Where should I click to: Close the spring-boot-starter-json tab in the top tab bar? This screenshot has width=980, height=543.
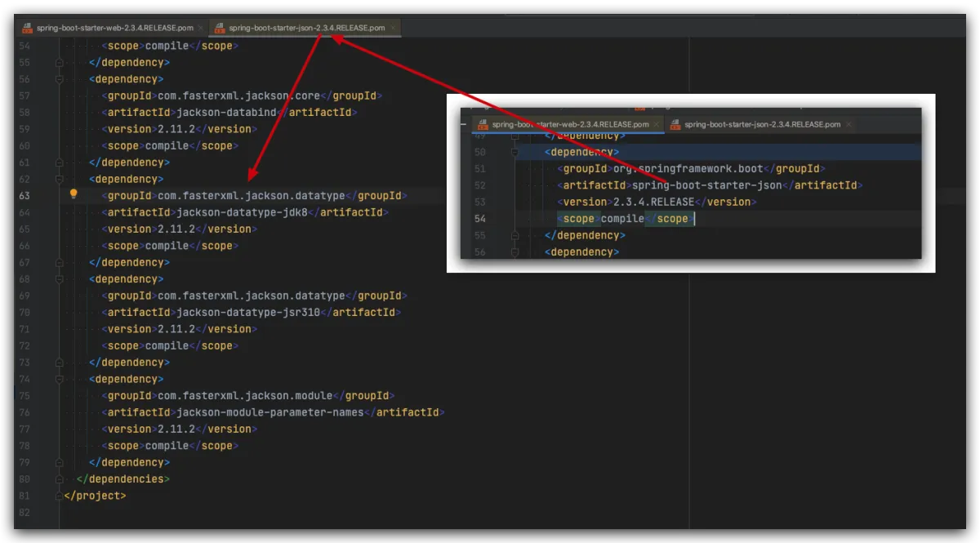393,28
